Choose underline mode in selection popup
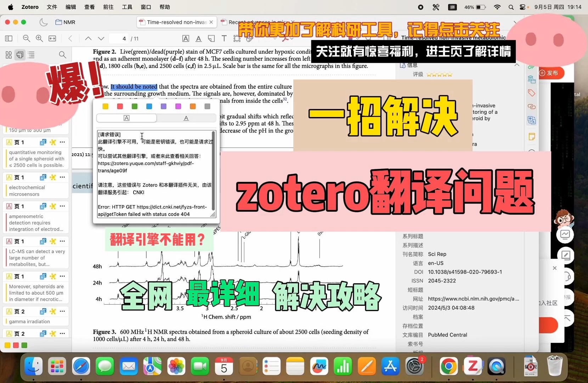588x383 pixels. [x=186, y=118]
